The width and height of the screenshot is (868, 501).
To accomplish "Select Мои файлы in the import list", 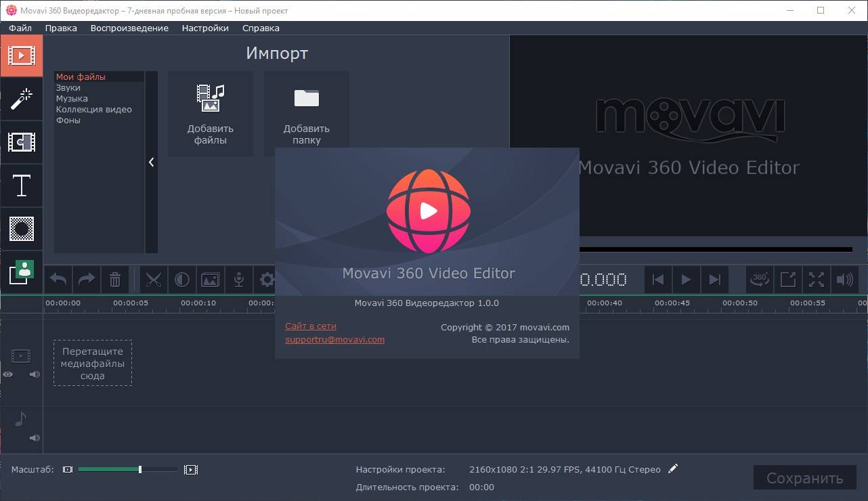I will point(100,77).
